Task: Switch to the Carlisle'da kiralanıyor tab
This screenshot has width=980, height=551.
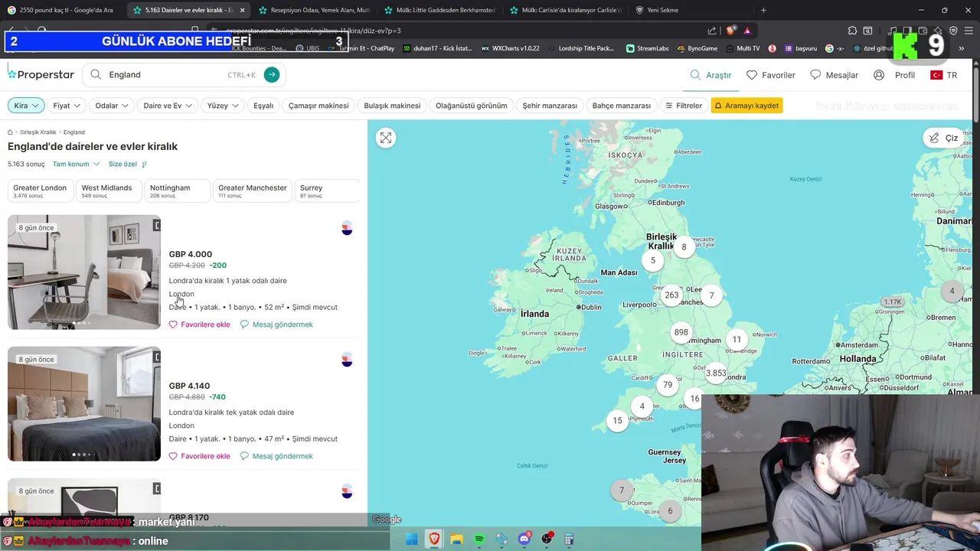Action: click(x=565, y=10)
